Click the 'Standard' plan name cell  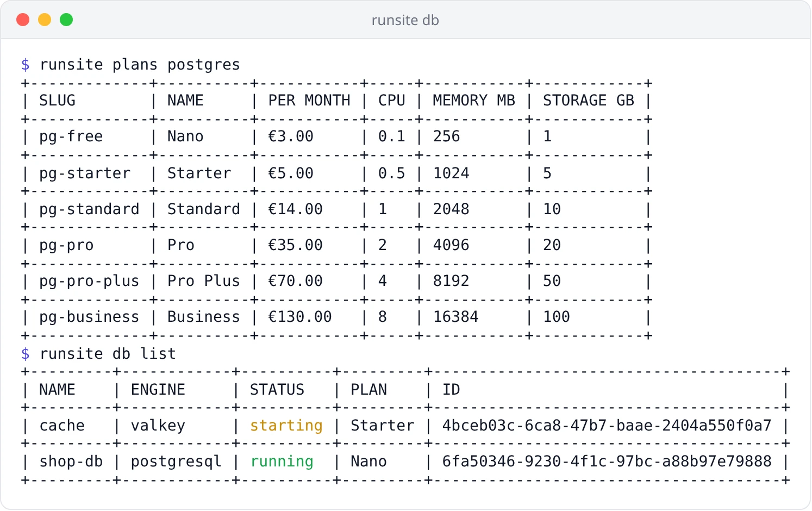click(204, 209)
